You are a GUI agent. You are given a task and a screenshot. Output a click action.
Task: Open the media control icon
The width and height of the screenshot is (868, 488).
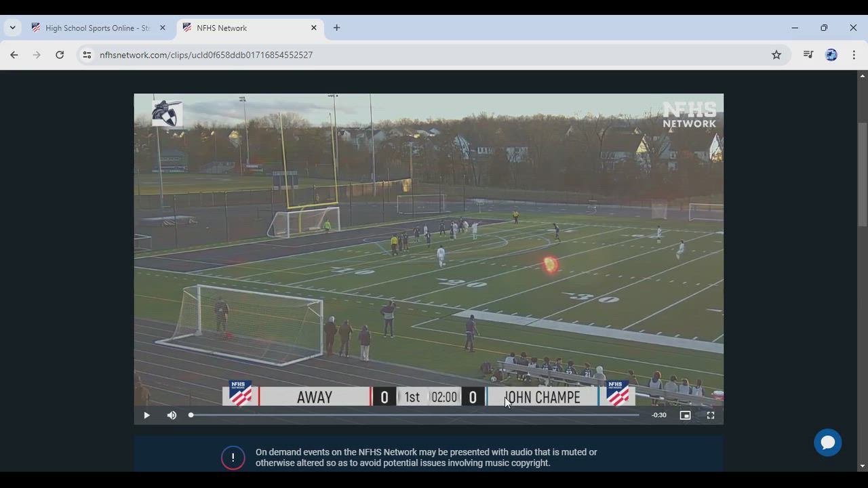[x=808, y=55]
